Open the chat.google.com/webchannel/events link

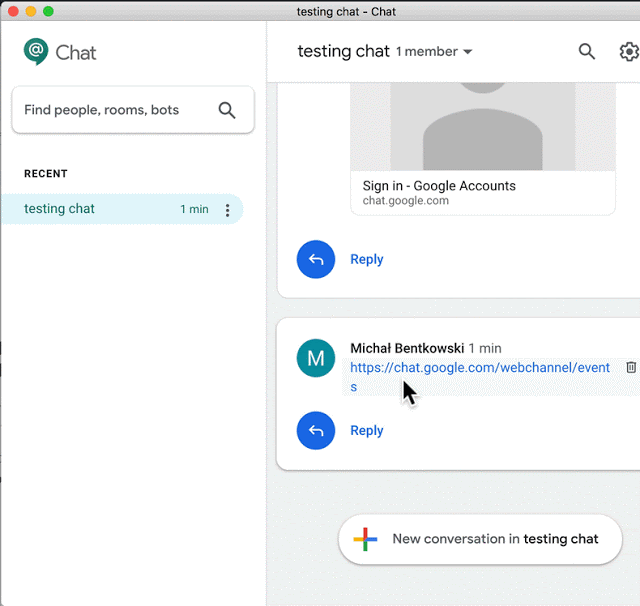(480, 377)
